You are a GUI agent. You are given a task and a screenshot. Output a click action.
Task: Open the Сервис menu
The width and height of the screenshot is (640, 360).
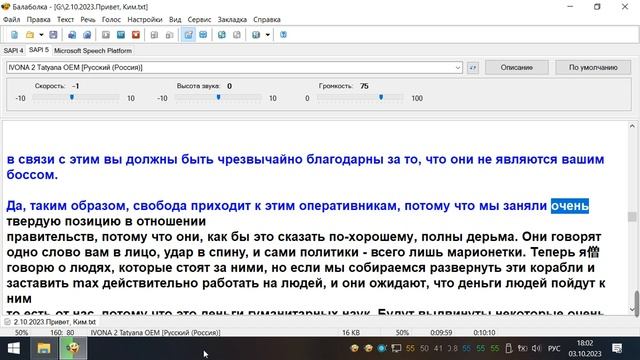tap(199, 20)
